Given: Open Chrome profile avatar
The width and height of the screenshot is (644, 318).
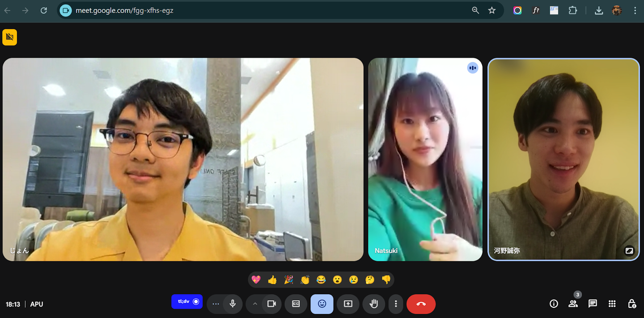Looking at the screenshot, I should 617,10.
